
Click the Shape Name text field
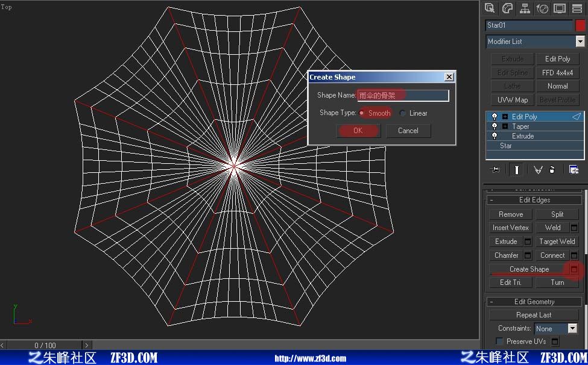[x=403, y=95]
